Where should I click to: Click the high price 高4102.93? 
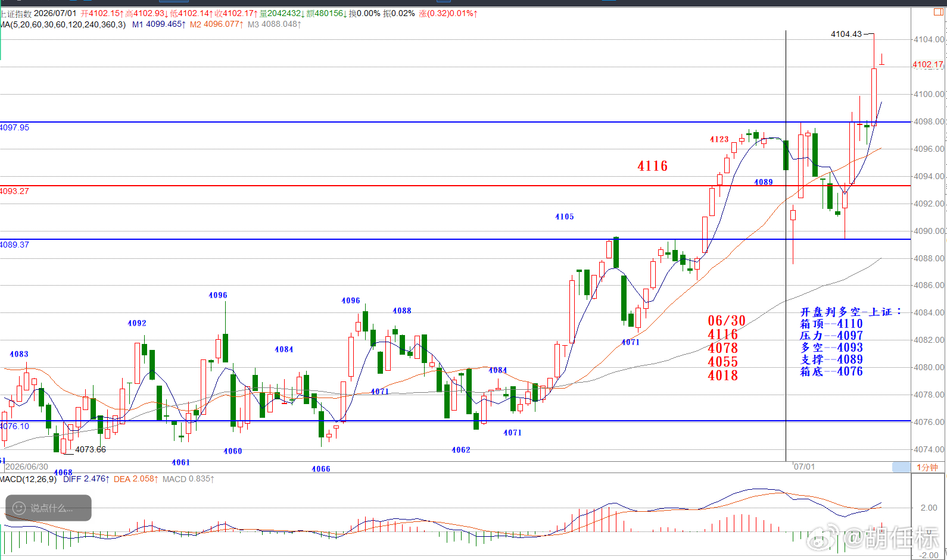click(x=147, y=13)
